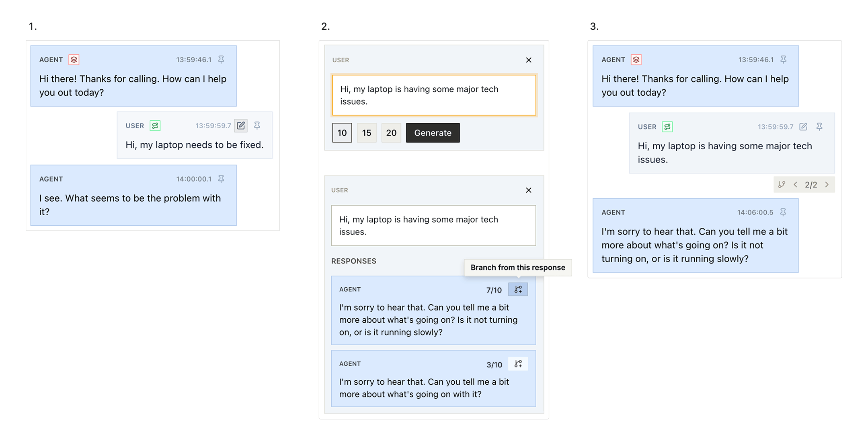
Task: Click the edit icon in the panel 3 user message
Action: point(803,127)
